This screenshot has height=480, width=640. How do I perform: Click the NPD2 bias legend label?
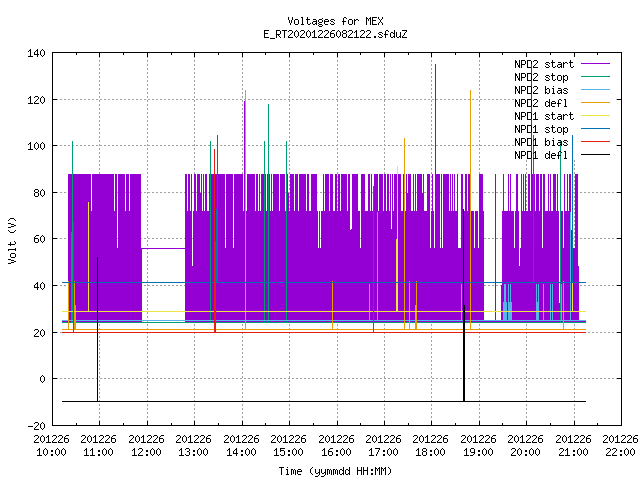click(x=541, y=90)
